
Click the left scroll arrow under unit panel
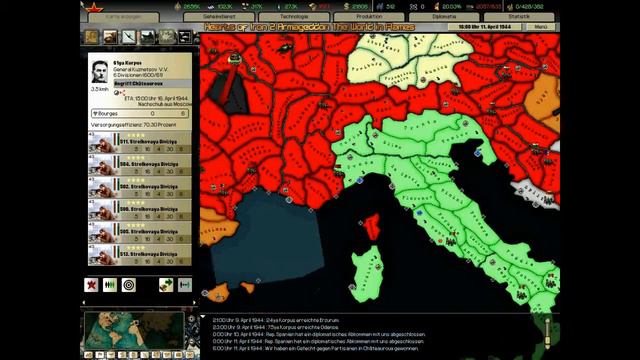point(84,302)
